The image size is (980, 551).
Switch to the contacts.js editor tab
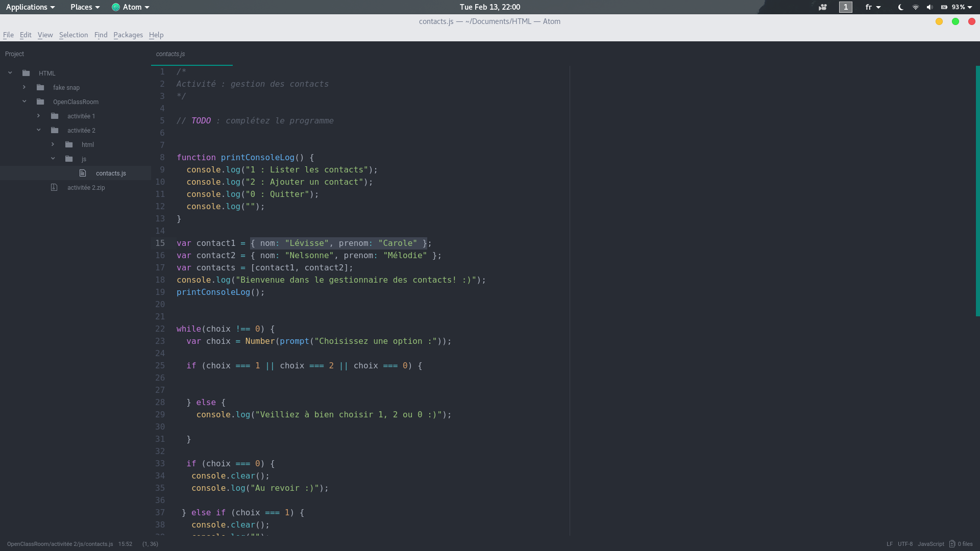170,54
